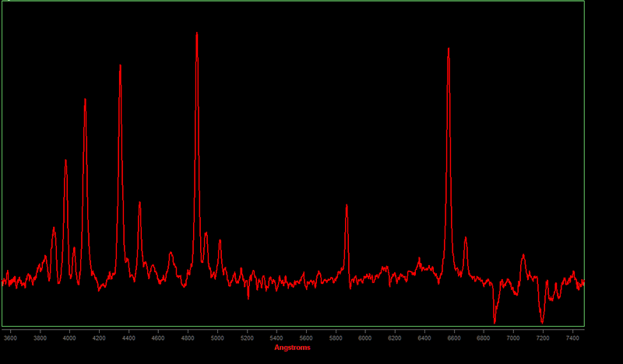Select the absorption dip bottom near 7190 Angstroms
Viewport: 623px width, 364px height.
pos(542,321)
